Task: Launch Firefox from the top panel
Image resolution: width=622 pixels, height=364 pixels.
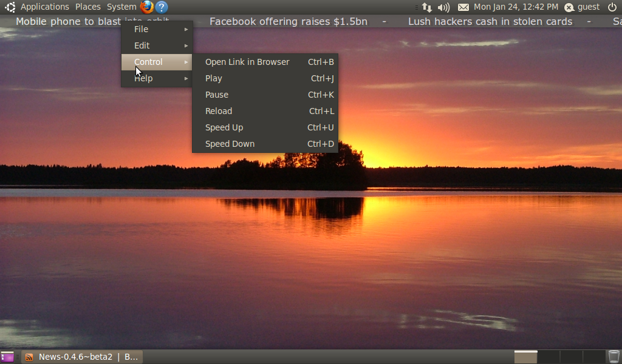Action: click(146, 7)
